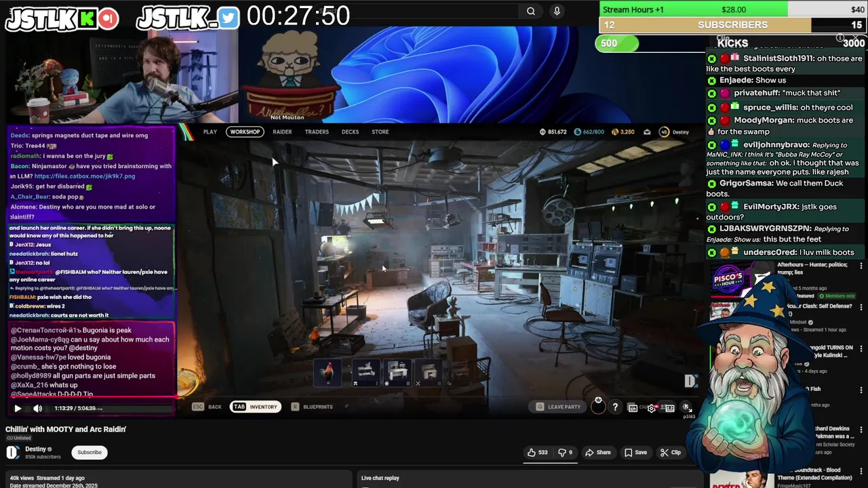Click the Live chat replay header
The width and height of the screenshot is (868, 488).
click(x=380, y=478)
